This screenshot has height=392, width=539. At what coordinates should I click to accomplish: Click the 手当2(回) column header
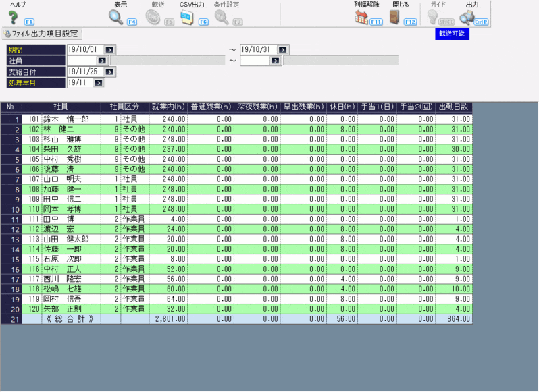pyautogui.click(x=416, y=107)
